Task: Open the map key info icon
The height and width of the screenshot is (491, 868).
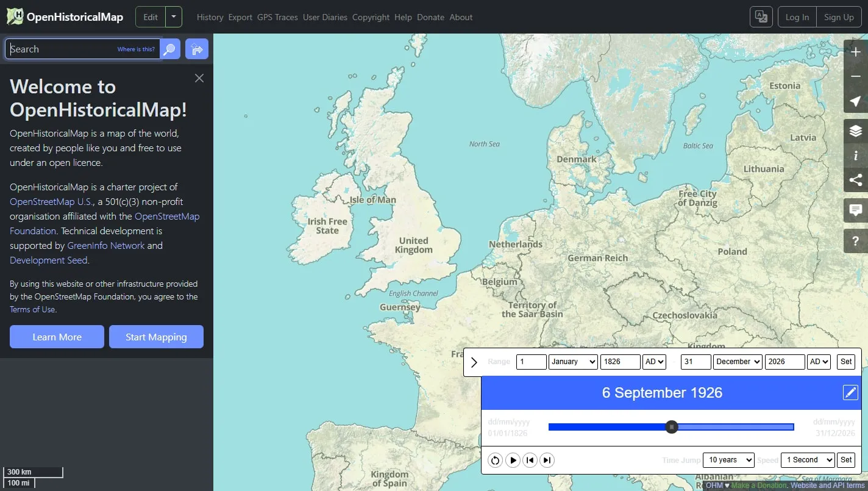Action: pos(856,156)
